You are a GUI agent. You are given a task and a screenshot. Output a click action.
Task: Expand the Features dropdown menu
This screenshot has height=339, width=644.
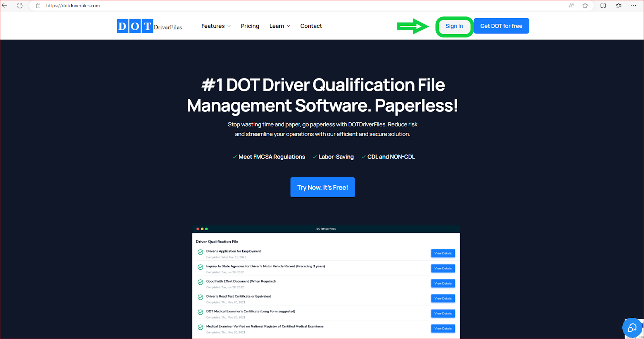click(216, 26)
